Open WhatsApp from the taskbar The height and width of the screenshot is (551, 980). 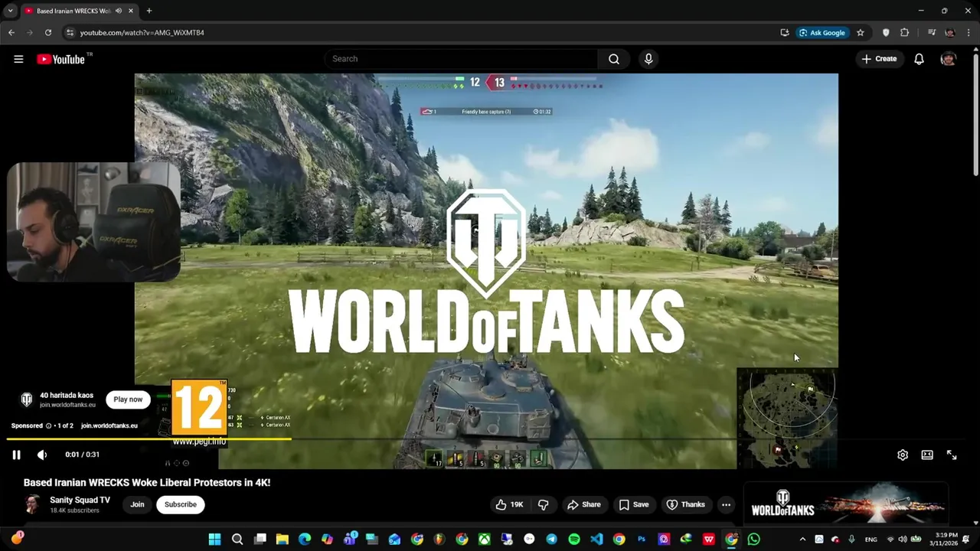[754, 540]
